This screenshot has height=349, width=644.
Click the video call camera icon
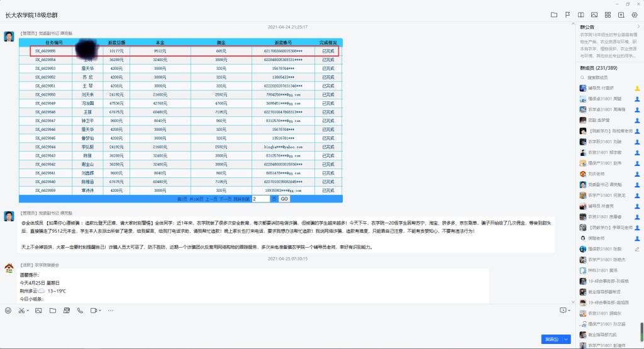point(94,310)
